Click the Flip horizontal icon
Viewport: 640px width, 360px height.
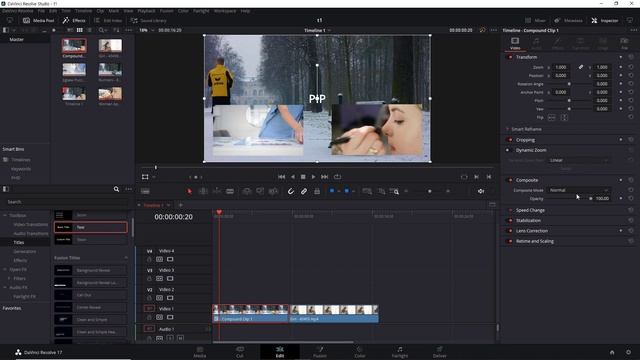click(551, 118)
